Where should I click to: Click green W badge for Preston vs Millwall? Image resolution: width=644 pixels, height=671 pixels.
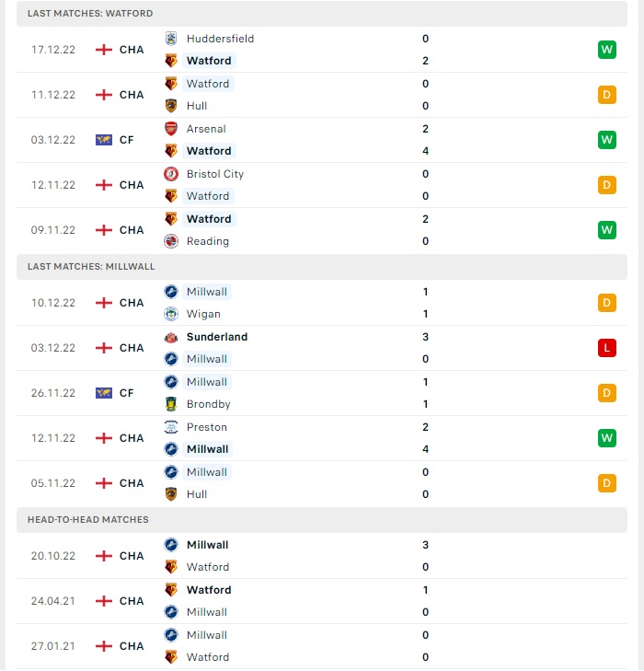(x=607, y=438)
